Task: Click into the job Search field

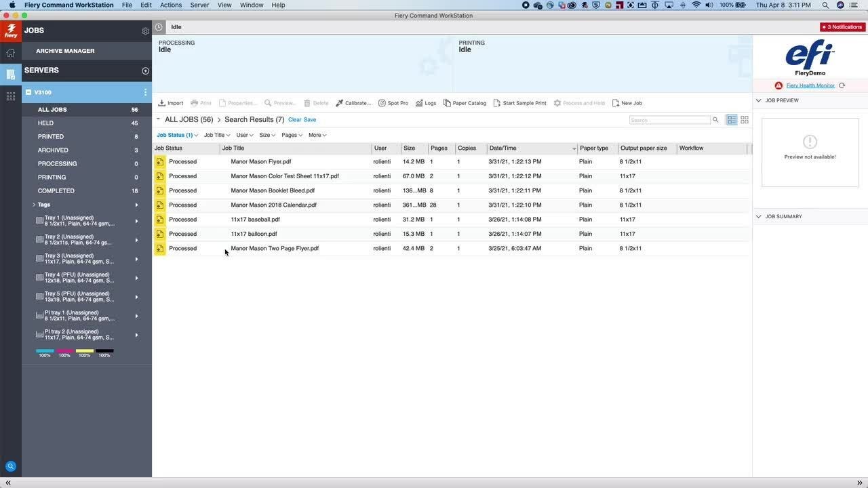Action: click(x=669, y=120)
